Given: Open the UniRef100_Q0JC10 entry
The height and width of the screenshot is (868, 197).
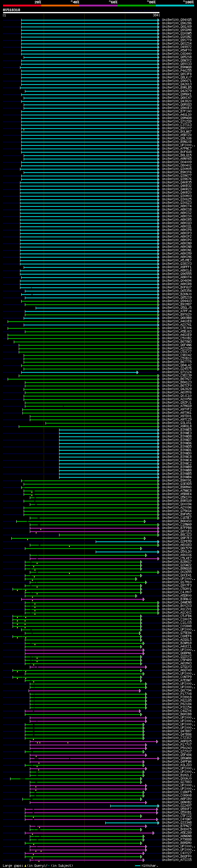Looking at the screenshot, I should click(177, 396).
